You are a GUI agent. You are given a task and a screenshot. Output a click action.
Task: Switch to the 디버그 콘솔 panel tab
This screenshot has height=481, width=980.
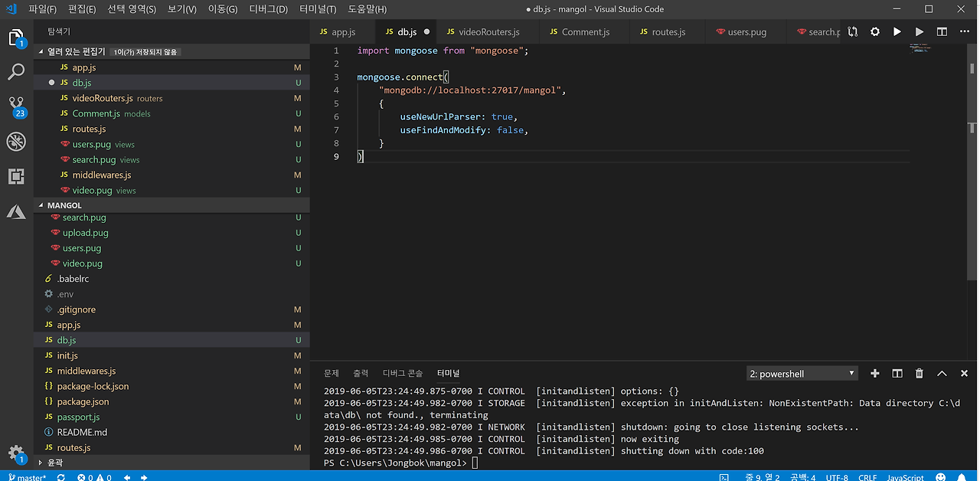tap(402, 373)
